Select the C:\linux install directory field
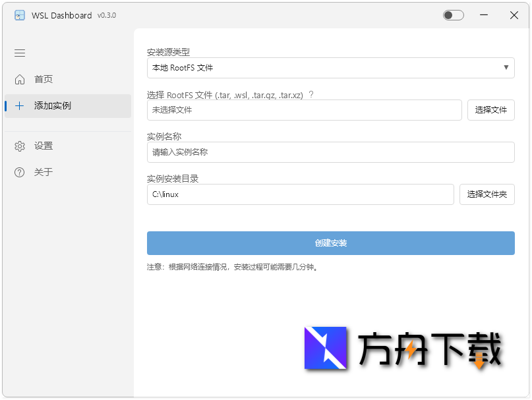Image resolution: width=532 pixels, height=400 pixels. [x=300, y=194]
